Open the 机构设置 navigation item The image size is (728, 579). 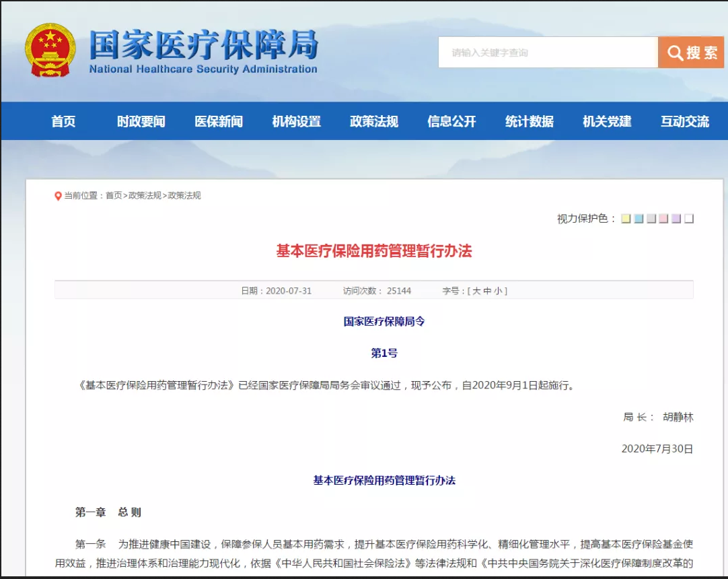[x=296, y=121]
